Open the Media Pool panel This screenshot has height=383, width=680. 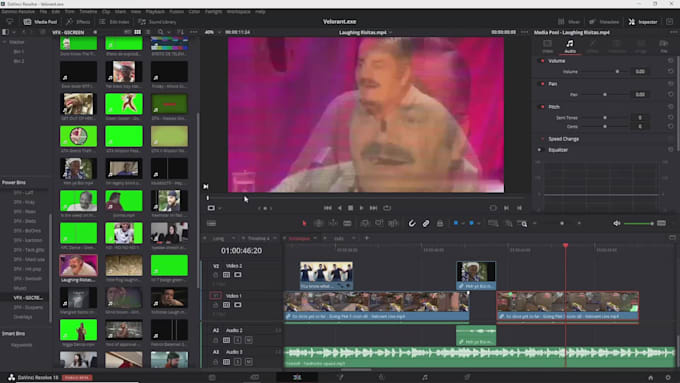tap(40, 22)
